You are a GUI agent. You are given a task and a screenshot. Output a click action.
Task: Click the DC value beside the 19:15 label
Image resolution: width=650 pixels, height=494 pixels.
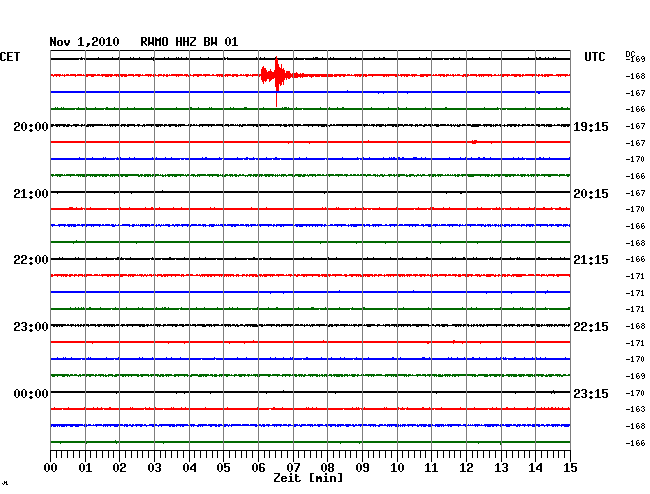coord(635,126)
